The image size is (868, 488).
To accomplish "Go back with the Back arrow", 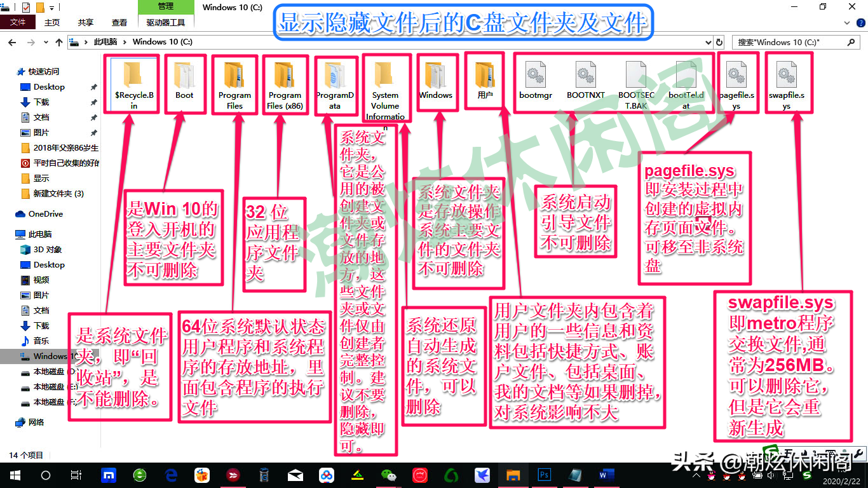I will (12, 43).
